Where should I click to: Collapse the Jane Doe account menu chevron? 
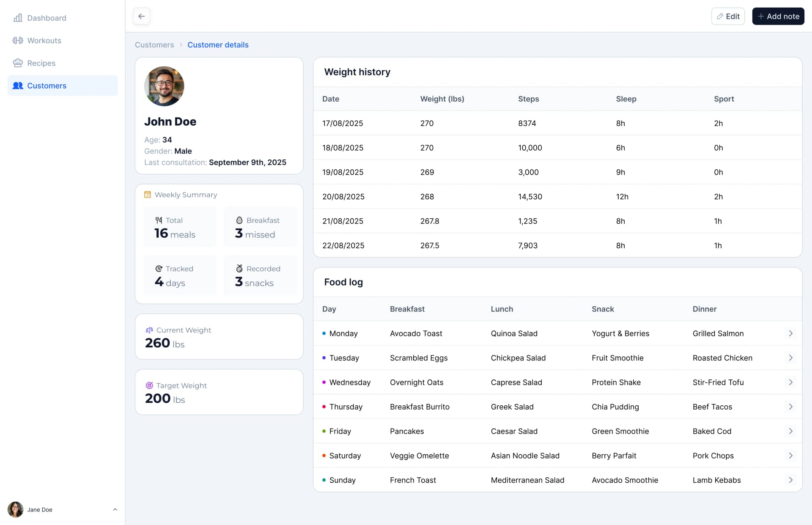pyautogui.click(x=115, y=509)
